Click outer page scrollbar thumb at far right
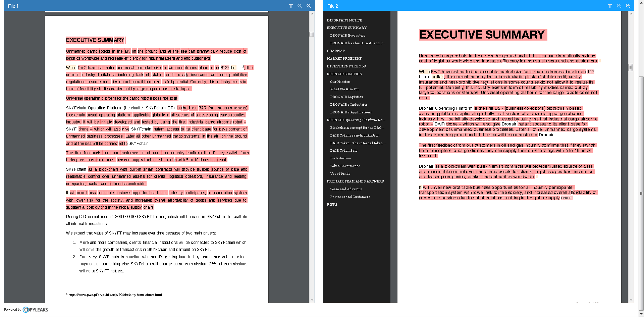Image resolution: width=644 pixels, height=317 pixels. (x=641, y=194)
